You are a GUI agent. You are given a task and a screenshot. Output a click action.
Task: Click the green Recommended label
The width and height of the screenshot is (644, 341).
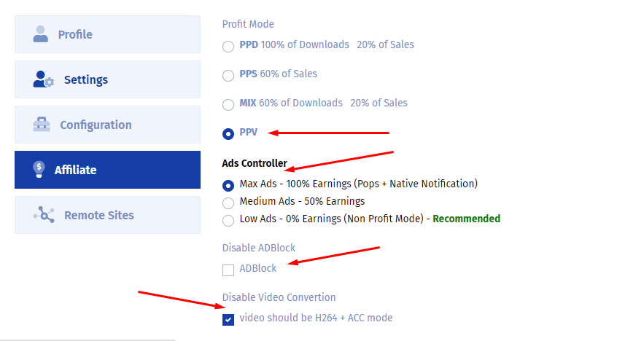point(466,219)
